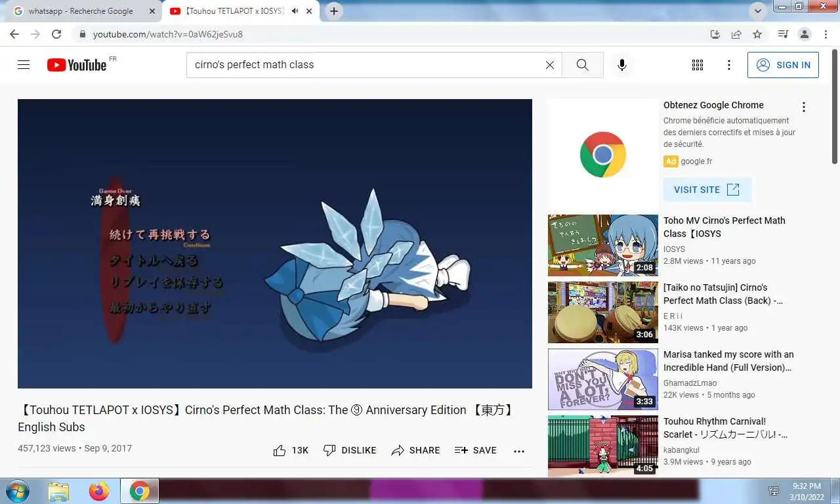The width and height of the screenshot is (840, 504).
Task: Click the E R i i channel name
Action: [x=673, y=316]
